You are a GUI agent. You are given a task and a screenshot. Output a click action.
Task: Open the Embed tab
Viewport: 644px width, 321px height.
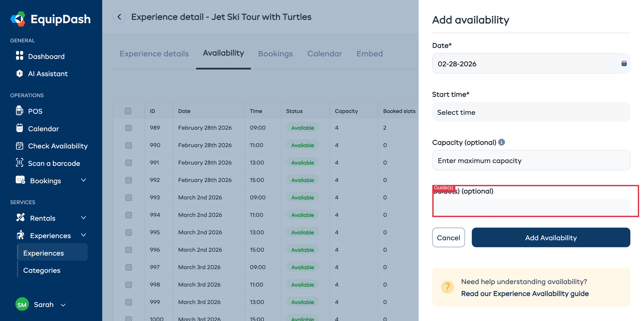point(370,54)
